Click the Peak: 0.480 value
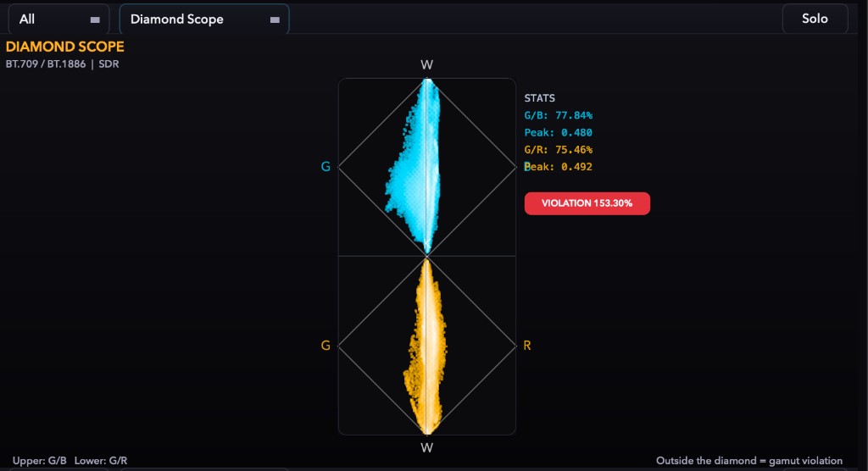This screenshot has width=868, height=471. tap(558, 132)
